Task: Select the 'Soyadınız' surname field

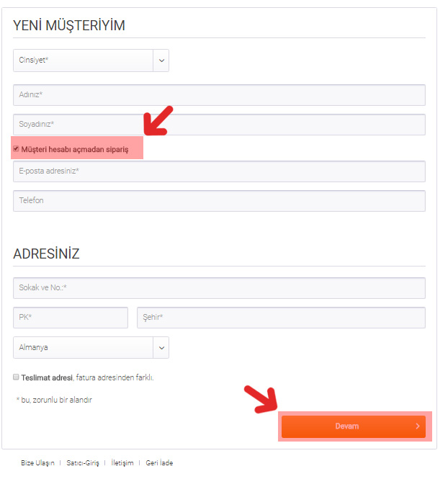Action: 219,124
